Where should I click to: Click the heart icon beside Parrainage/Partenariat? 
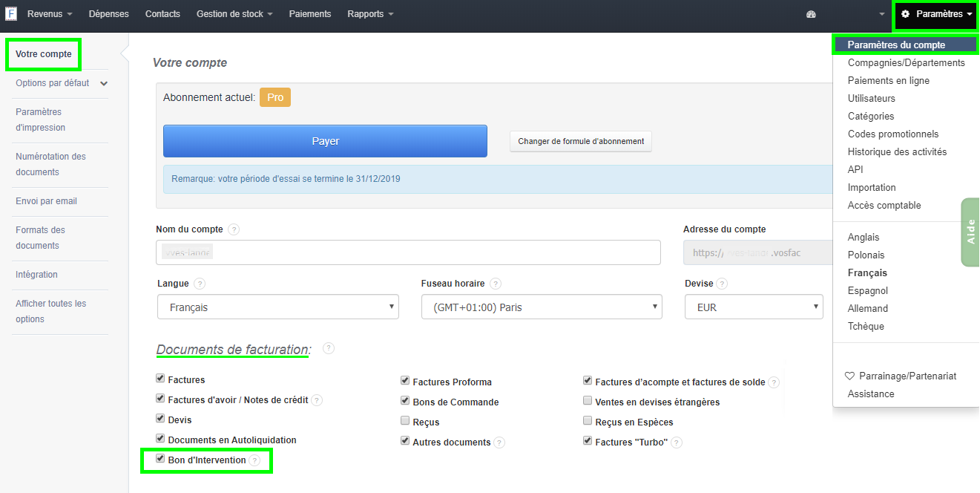850,376
